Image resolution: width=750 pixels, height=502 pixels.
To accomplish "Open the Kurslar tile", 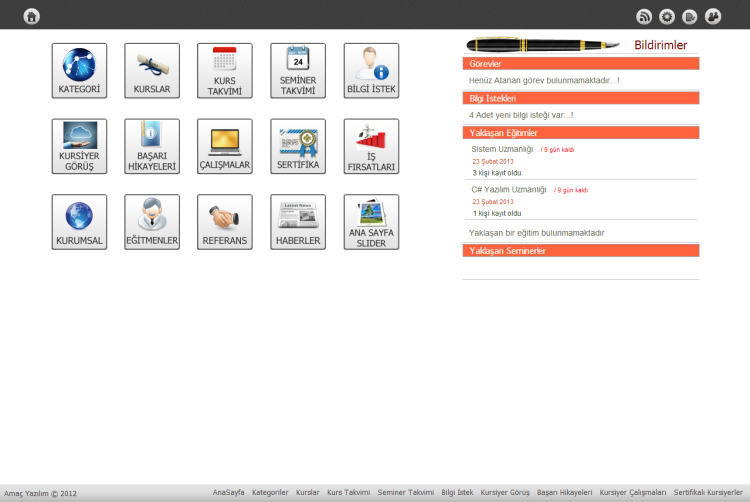I will [152, 71].
